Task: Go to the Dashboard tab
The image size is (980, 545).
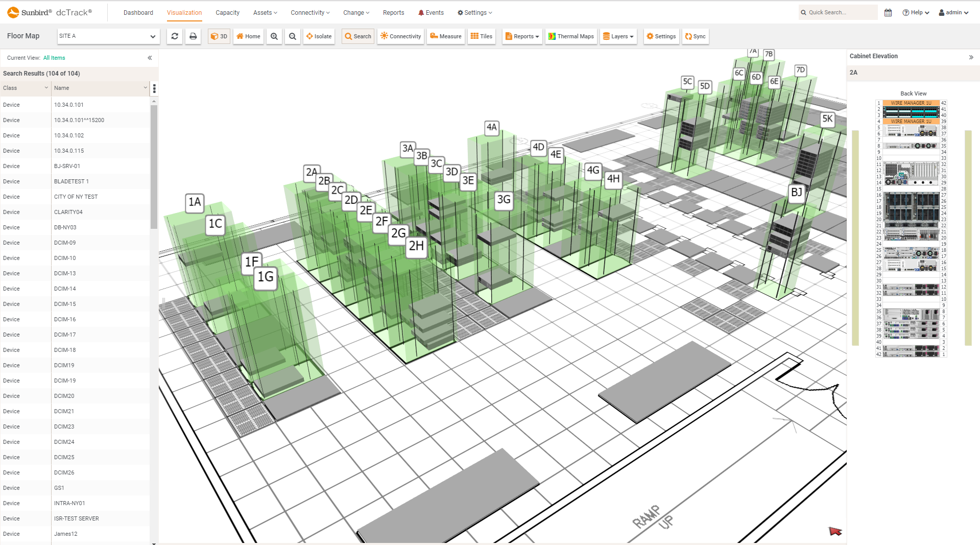Action: [138, 12]
